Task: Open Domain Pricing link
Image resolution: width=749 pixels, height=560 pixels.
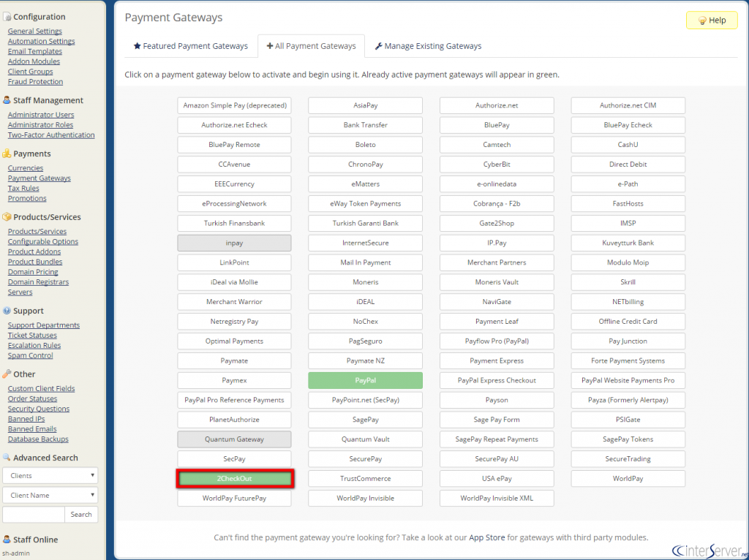Action: coord(33,272)
